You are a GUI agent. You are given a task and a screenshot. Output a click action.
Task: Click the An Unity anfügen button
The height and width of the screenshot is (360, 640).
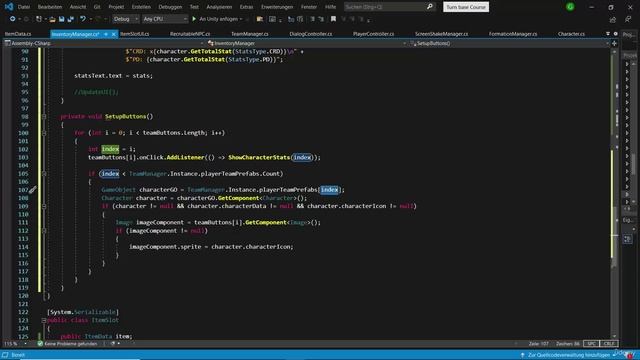click(x=218, y=19)
